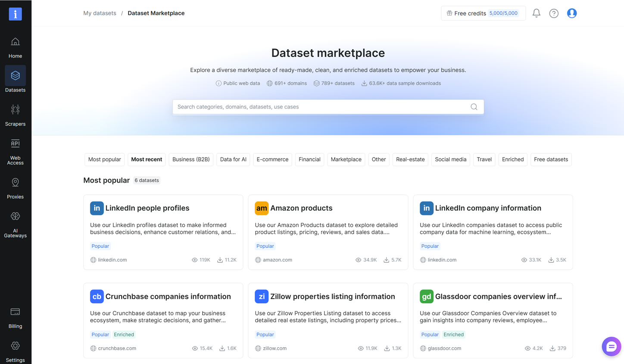Open Web Access API section
Image resolution: width=624 pixels, height=364 pixels.
[x=15, y=151]
